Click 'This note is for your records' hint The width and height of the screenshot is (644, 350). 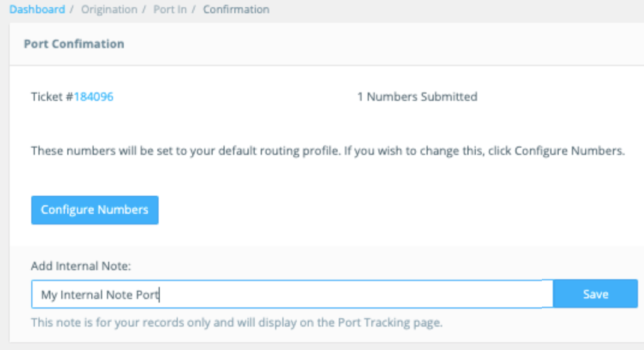[99, 322]
